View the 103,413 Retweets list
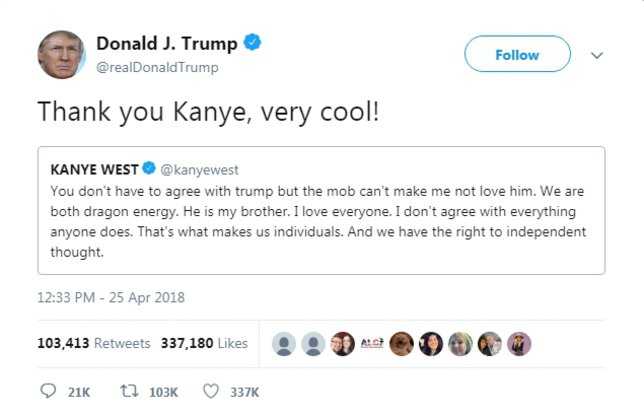Viewport: 644px width, 416px height. tap(94, 343)
